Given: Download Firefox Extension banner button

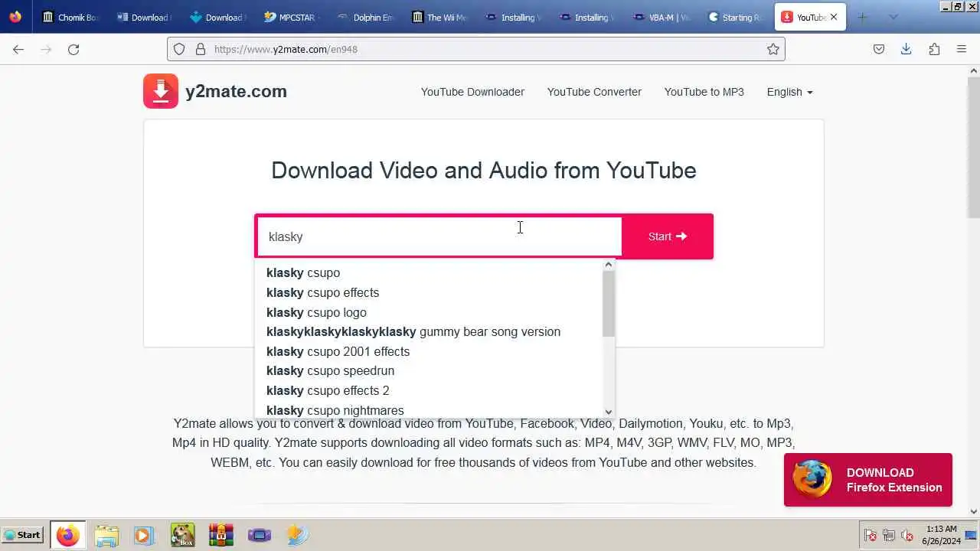Looking at the screenshot, I should (x=867, y=480).
